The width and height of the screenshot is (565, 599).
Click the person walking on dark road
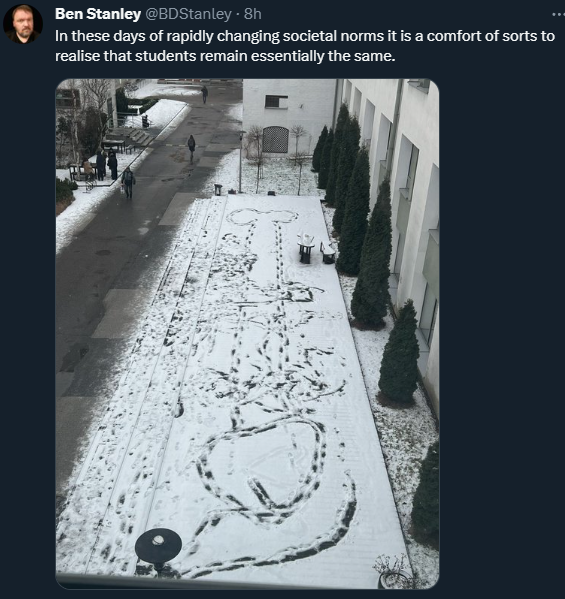pyautogui.click(x=191, y=148)
